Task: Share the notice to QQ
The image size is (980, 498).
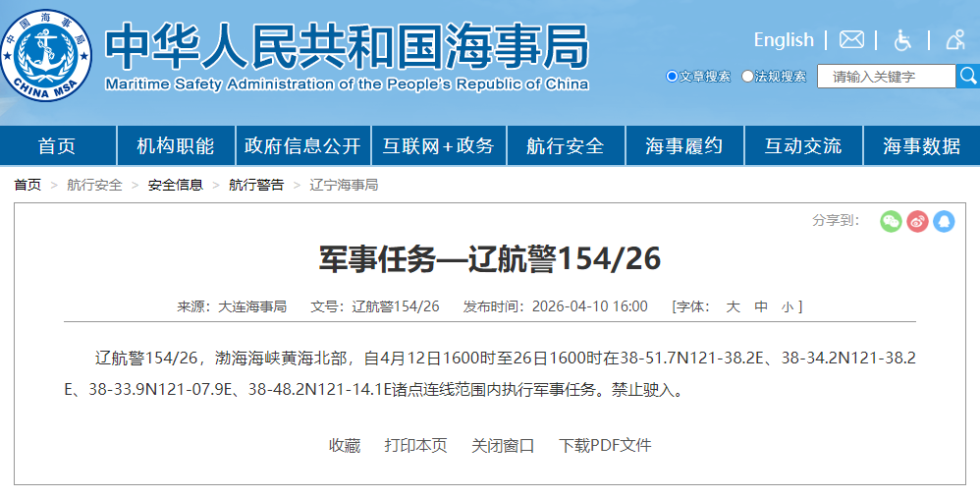Action: [944, 221]
